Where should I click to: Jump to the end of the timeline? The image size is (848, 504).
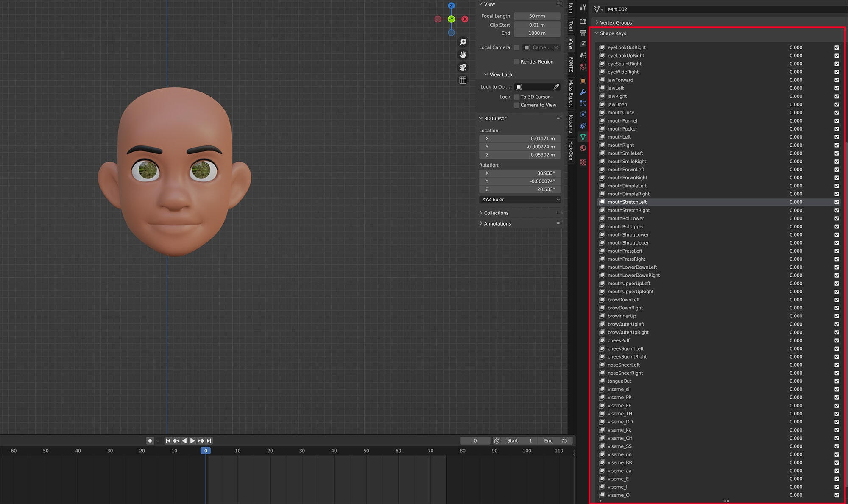coord(209,440)
